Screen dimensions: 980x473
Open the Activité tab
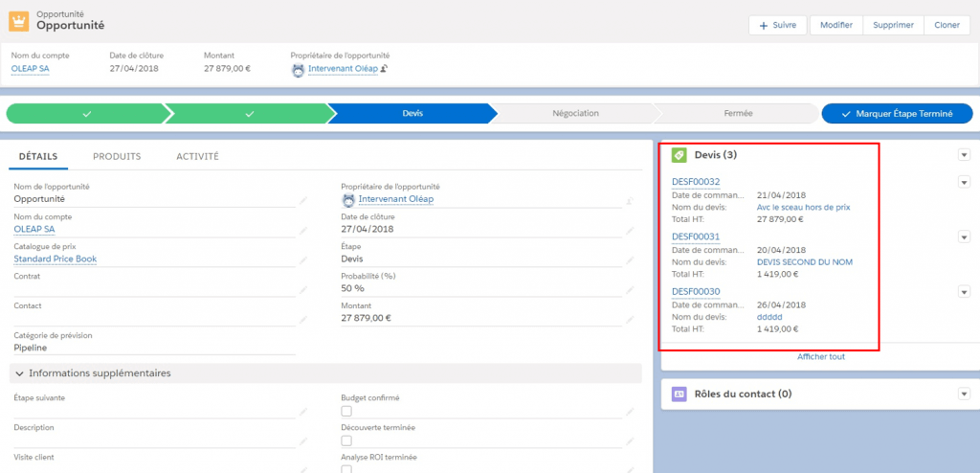(x=197, y=156)
